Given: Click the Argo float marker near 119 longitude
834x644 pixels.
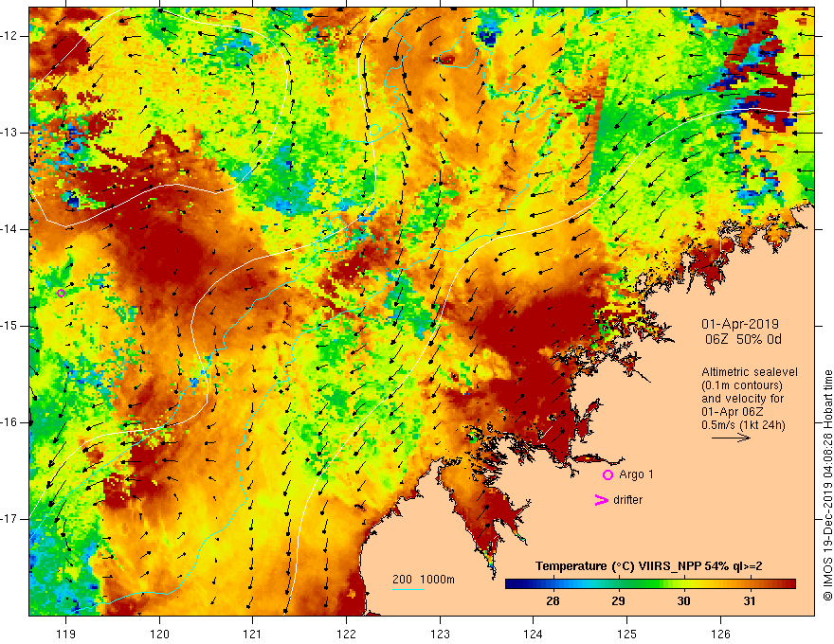Looking at the screenshot, I should point(62,293).
